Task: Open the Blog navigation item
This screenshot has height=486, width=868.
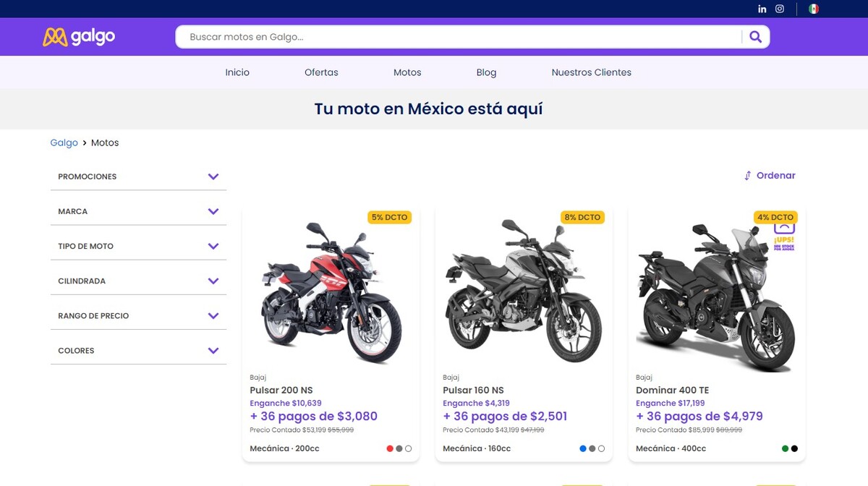Action: pos(486,72)
